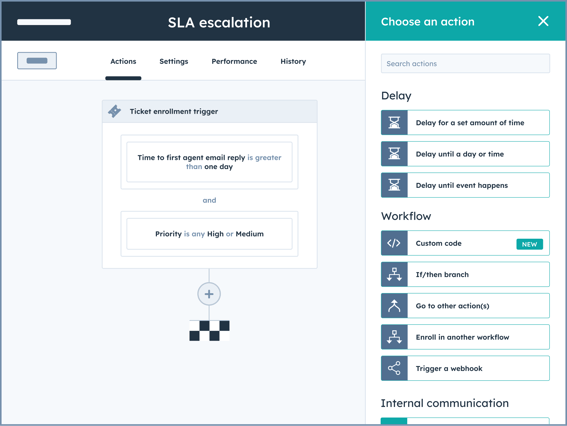Click the Enroll in another workflow icon

point(394,337)
